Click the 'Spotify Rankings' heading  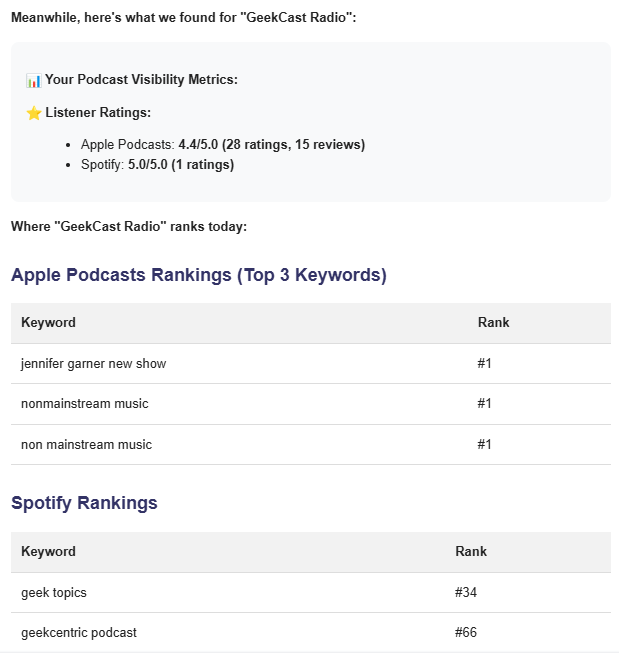[x=84, y=503]
